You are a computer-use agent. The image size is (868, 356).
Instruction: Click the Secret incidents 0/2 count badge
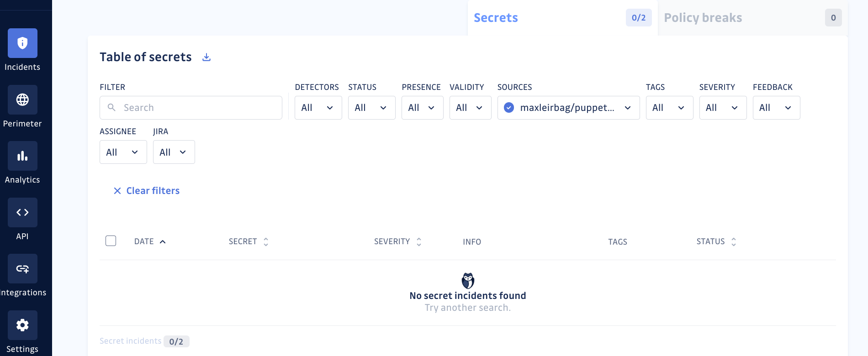[176, 341]
